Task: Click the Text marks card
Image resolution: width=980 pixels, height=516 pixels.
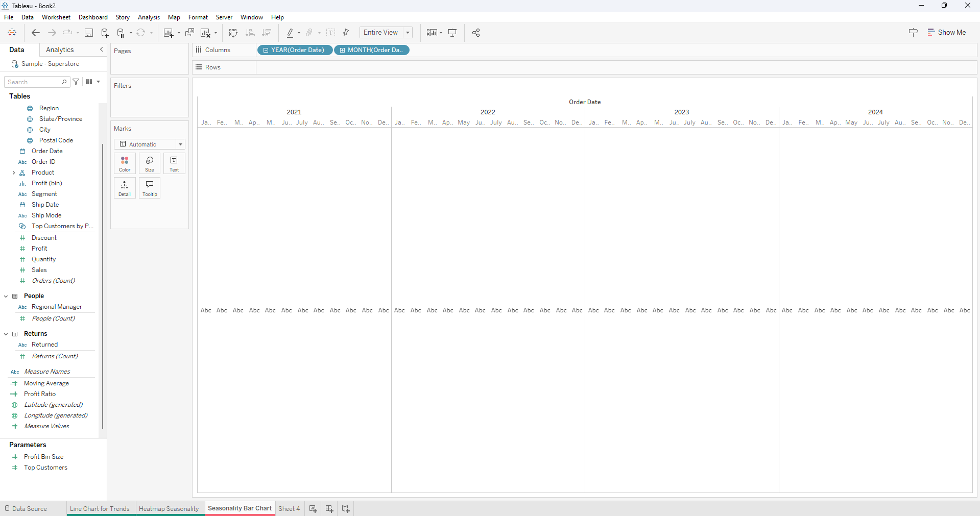Action: click(x=174, y=163)
